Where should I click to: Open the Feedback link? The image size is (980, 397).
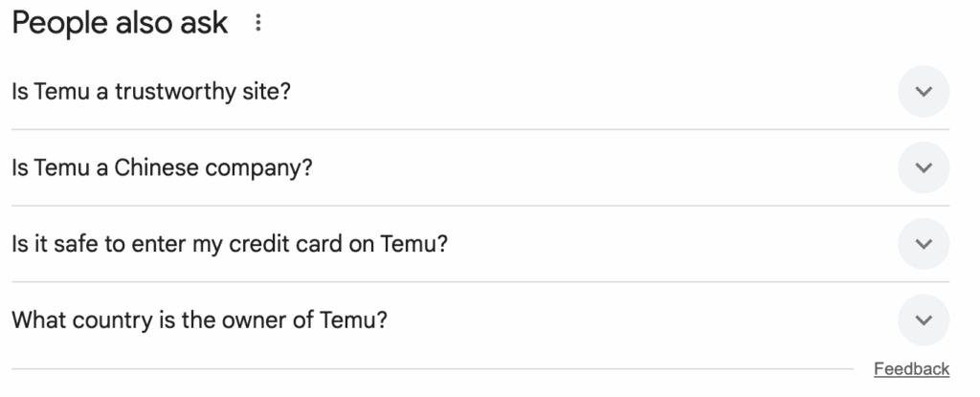pyautogui.click(x=911, y=369)
